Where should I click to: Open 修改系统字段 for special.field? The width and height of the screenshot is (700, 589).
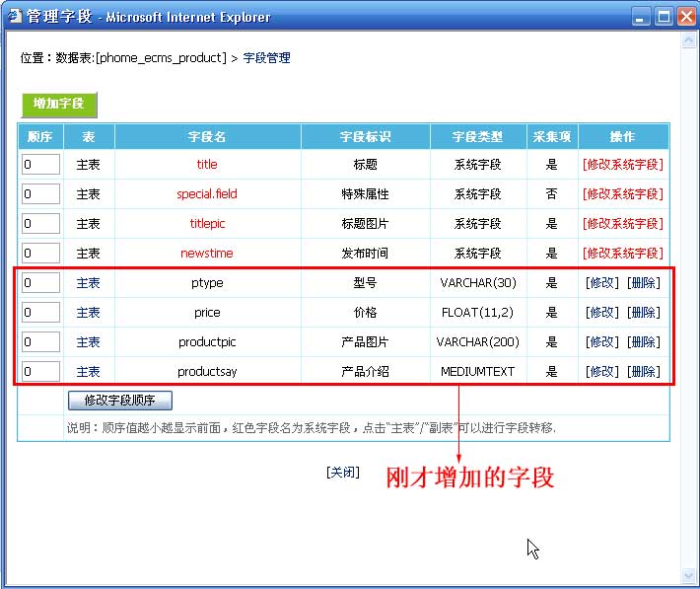coord(622,194)
